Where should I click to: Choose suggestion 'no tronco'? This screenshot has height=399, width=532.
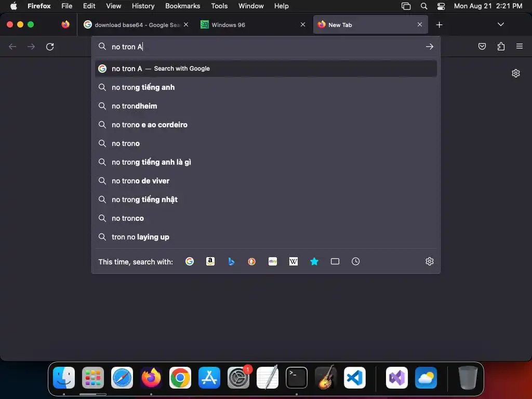pyautogui.click(x=265, y=218)
